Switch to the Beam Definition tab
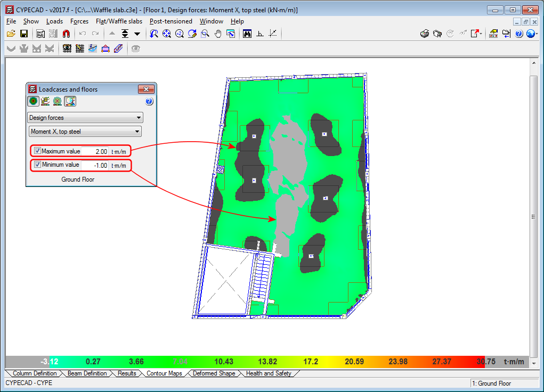Image resolution: width=544 pixels, height=392 pixels. point(87,373)
